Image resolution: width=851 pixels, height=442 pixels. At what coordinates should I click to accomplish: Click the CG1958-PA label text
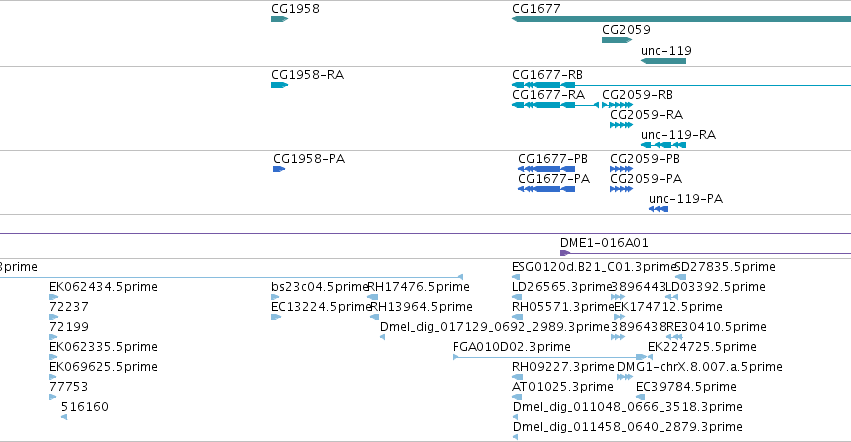click(309, 159)
